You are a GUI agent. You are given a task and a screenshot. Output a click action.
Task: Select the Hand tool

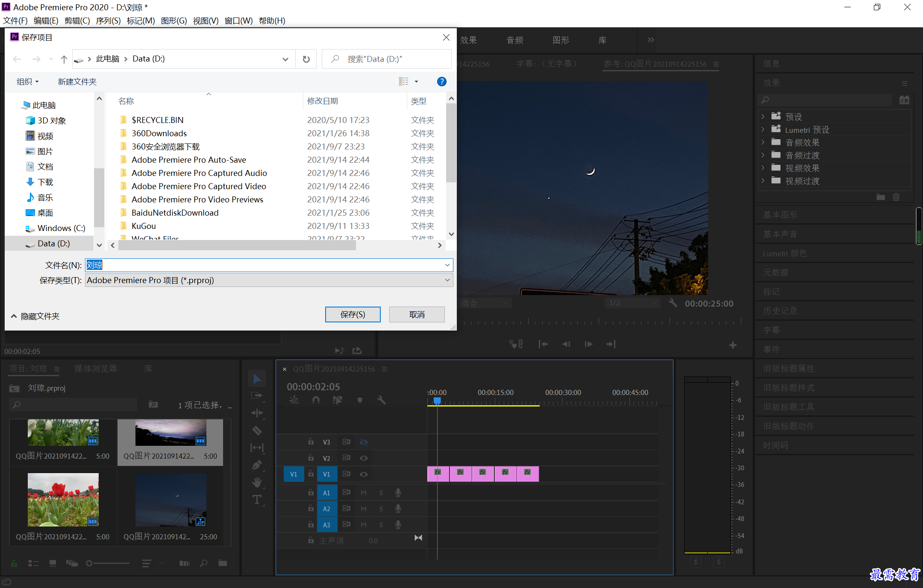coord(257,483)
